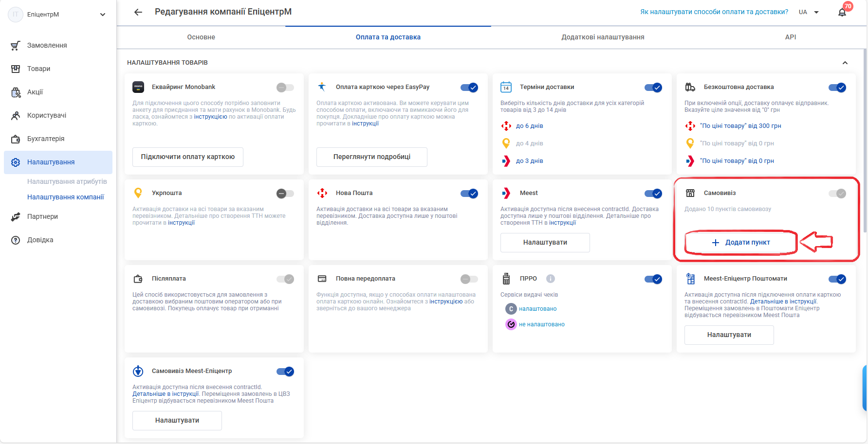Click the page vertical scrollbar
This screenshot has width=868, height=444.
click(x=865, y=141)
